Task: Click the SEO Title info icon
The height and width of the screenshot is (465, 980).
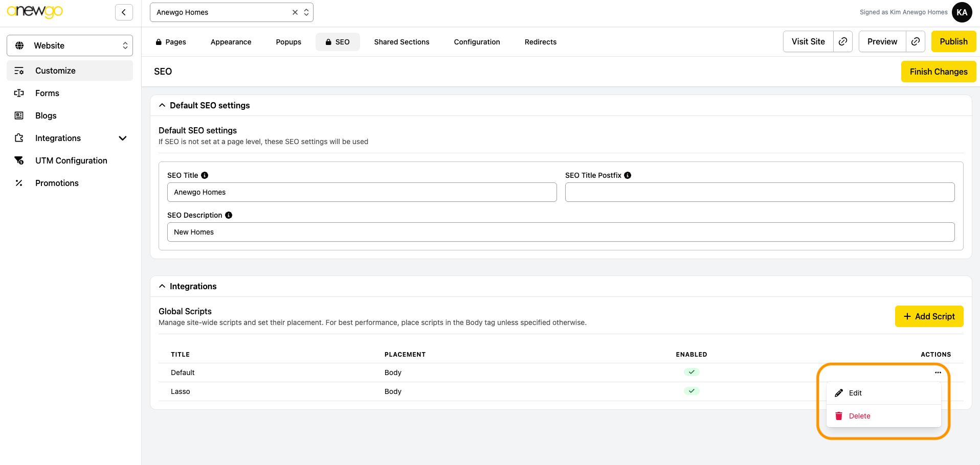Action: point(205,175)
